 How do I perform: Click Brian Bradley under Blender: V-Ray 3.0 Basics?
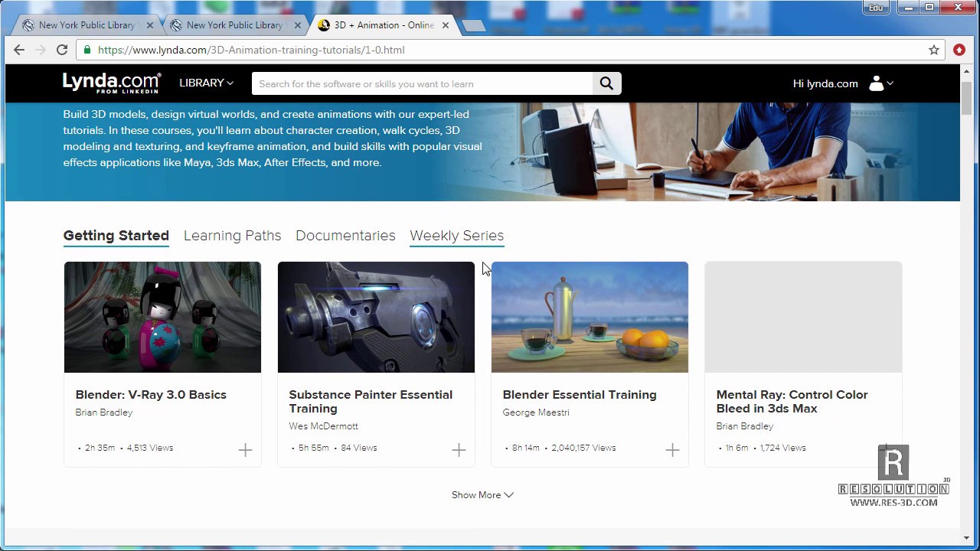(104, 412)
